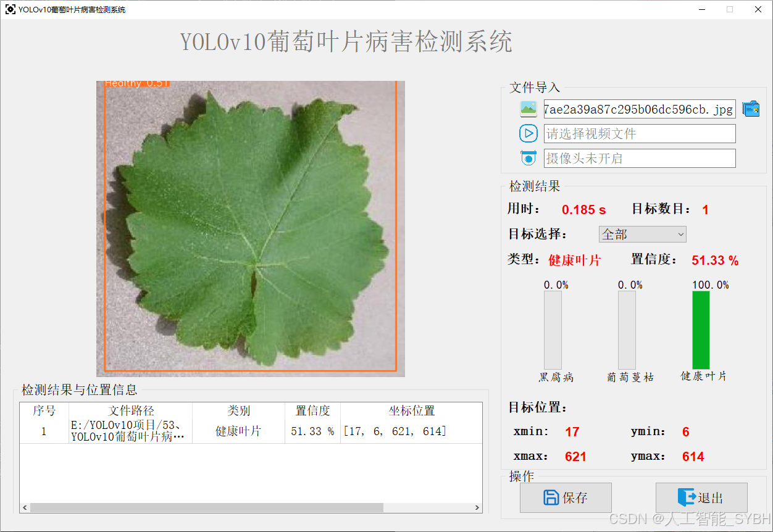The height and width of the screenshot is (532, 773).
Task: Select the 51.33 % table cell
Action: [312, 431]
